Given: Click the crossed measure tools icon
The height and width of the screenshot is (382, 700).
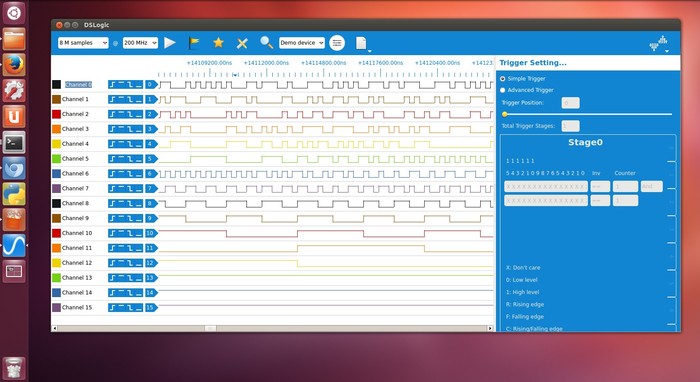Looking at the screenshot, I should (242, 43).
